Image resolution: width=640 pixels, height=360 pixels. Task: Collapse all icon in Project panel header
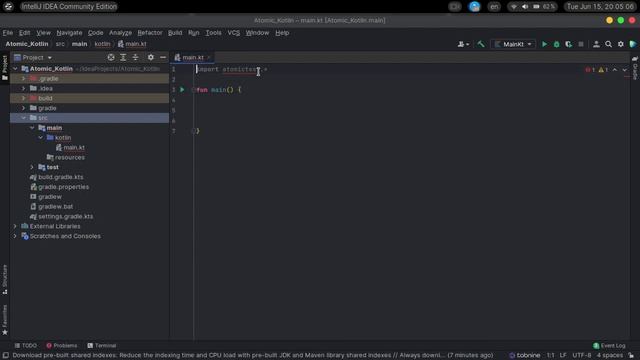[x=136, y=58]
